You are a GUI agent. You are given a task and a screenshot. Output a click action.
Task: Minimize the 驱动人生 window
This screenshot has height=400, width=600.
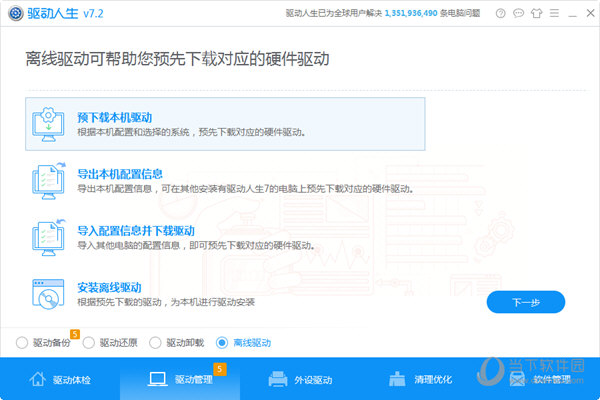tap(572, 14)
